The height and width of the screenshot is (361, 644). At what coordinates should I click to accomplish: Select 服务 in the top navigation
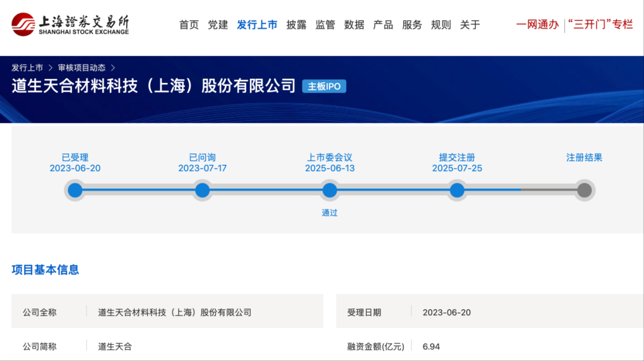pos(412,24)
